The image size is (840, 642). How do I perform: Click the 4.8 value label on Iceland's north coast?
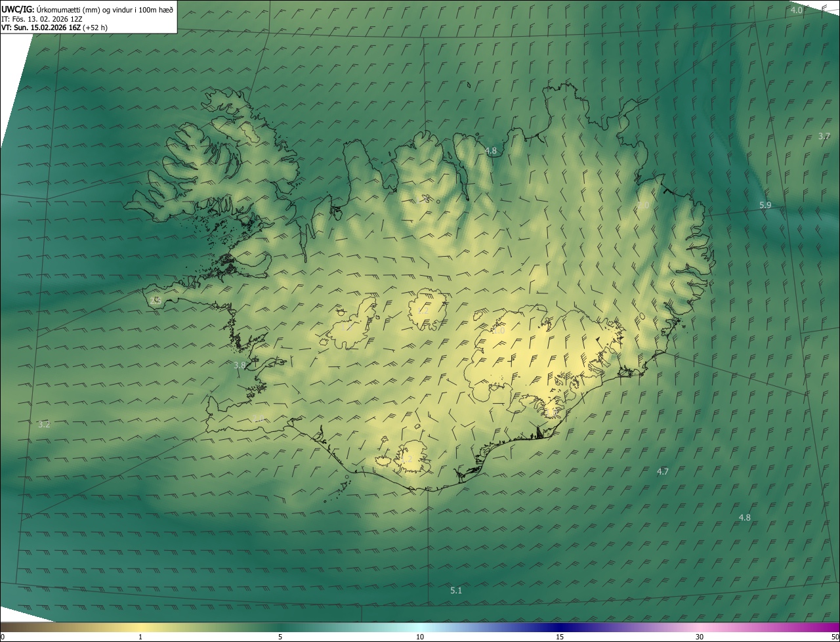[x=491, y=151]
